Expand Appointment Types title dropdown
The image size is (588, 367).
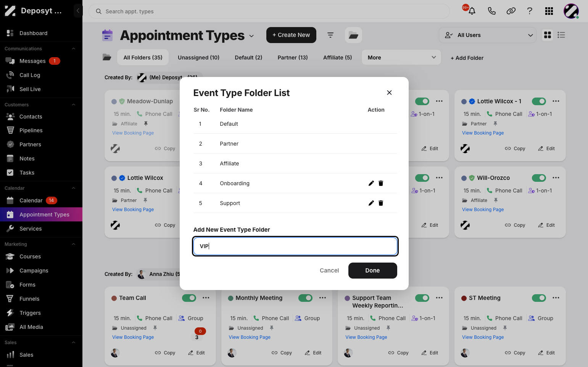[251, 36]
